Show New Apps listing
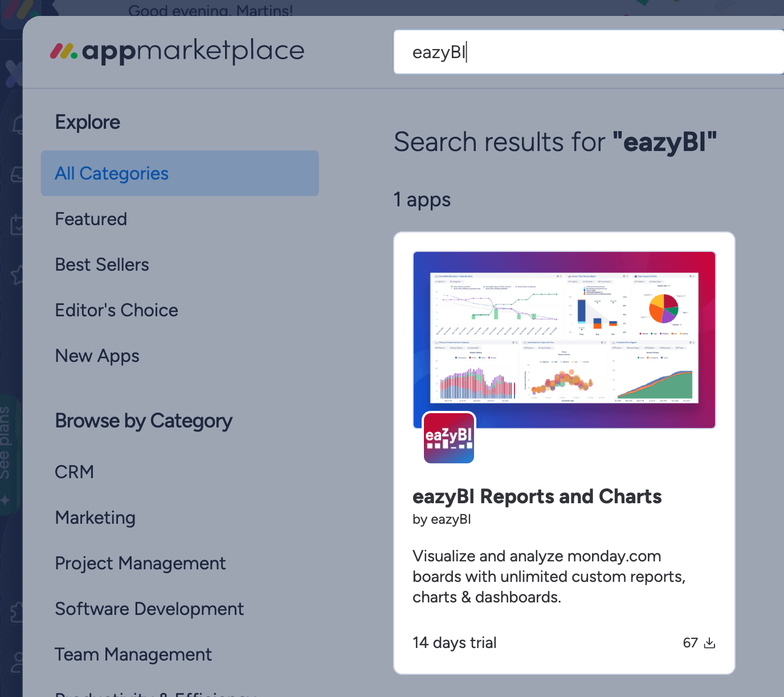This screenshot has width=784, height=697. (97, 356)
